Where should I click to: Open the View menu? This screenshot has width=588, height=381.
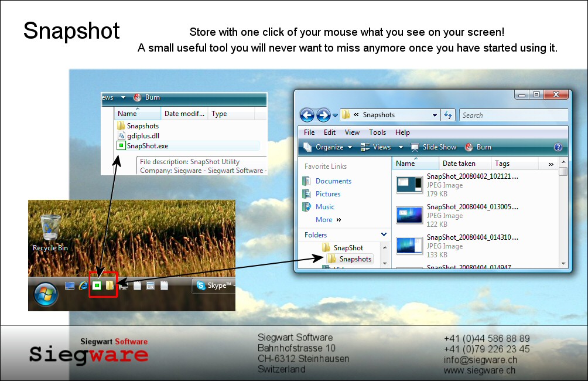(352, 132)
